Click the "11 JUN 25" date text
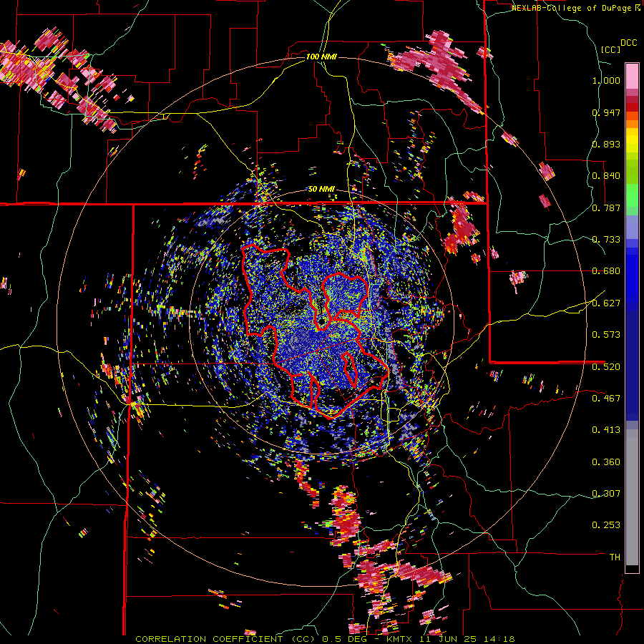Image resolution: width=644 pixels, height=644 pixels. 449,639
